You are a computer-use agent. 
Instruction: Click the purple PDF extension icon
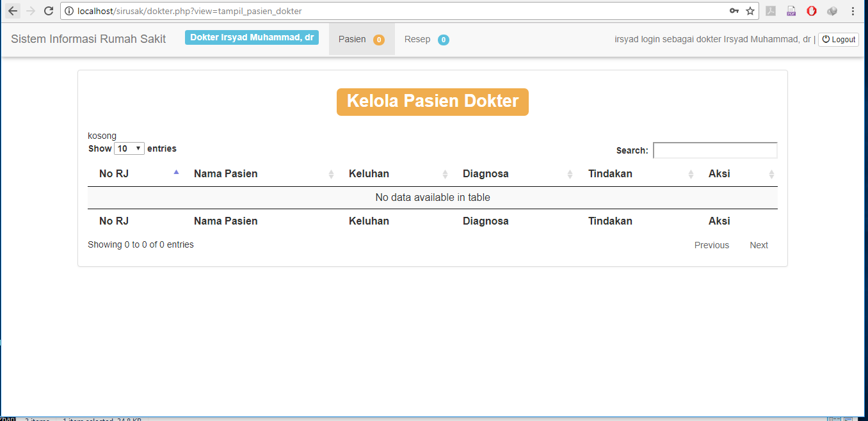point(791,11)
